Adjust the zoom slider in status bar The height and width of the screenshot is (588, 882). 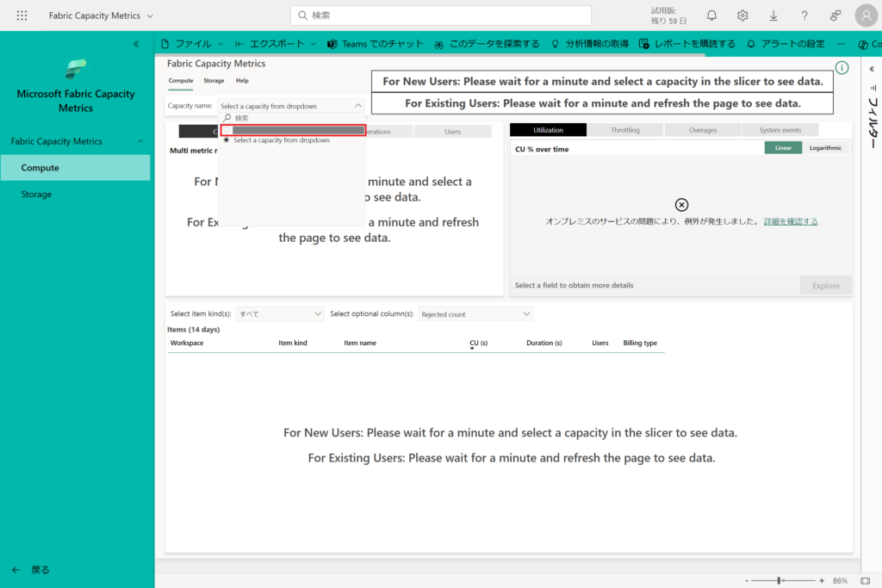click(x=780, y=581)
